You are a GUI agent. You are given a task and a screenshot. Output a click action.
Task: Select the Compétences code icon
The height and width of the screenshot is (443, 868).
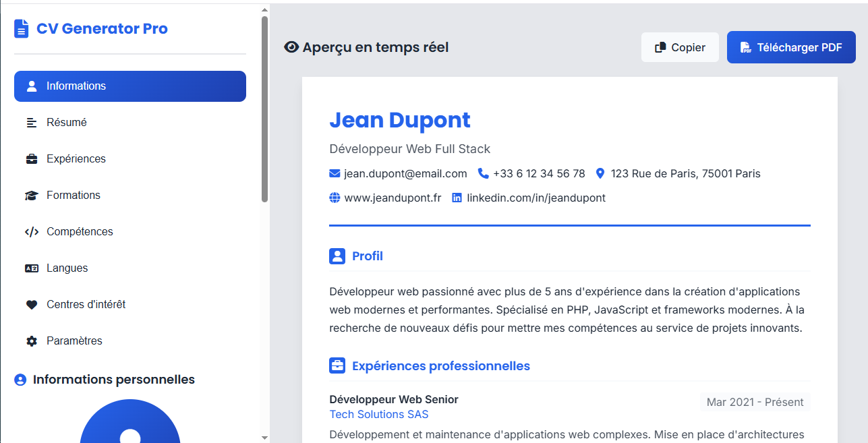(31, 231)
